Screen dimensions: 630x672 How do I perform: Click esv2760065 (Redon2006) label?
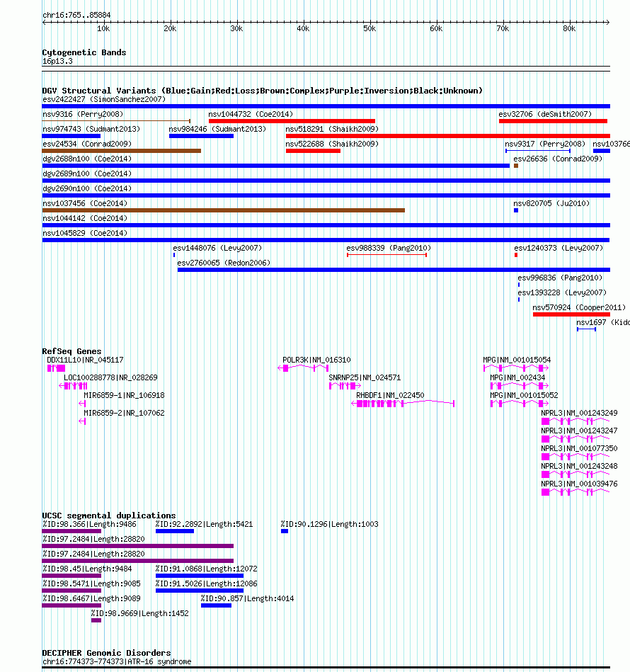224,263
